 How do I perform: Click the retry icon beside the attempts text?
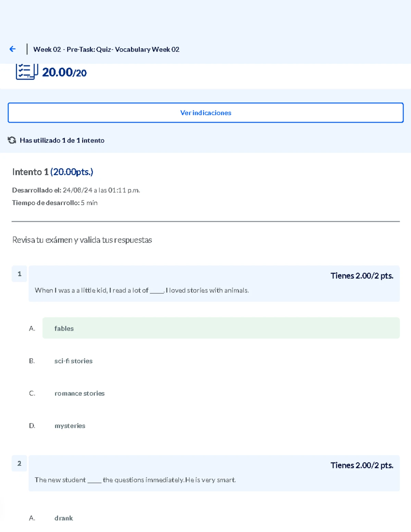click(x=12, y=140)
